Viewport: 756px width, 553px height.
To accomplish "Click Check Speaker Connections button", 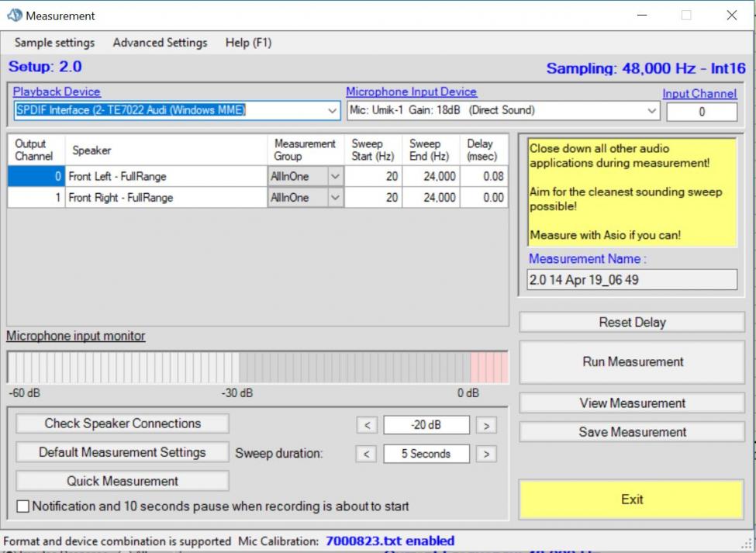I will pos(123,423).
